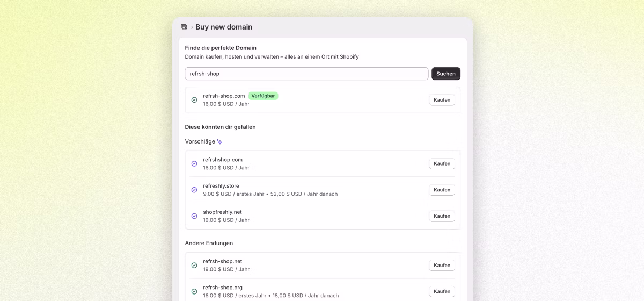Click the checkmark icon beside refreshly.store
Viewport: 644px width, 301px height.
point(194,190)
